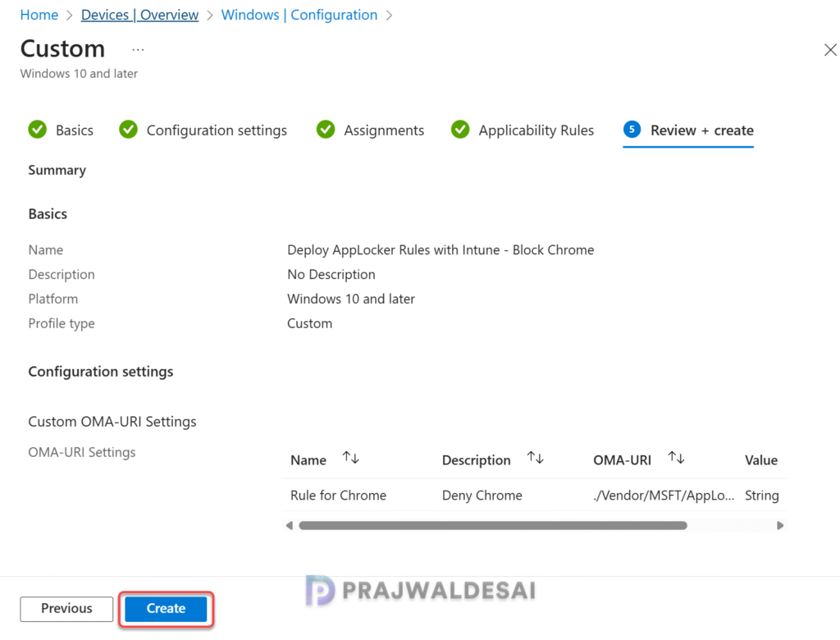Click the horizontal scrollbar thumb
Image resolution: width=840 pixels, height=640 pixels.
coord(493,525)
